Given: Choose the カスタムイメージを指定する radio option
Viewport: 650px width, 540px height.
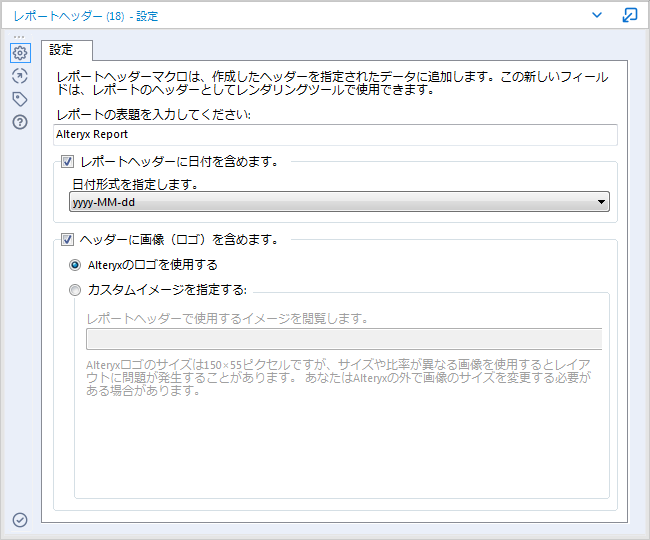Looking at the screenshot, I should 75,290.
